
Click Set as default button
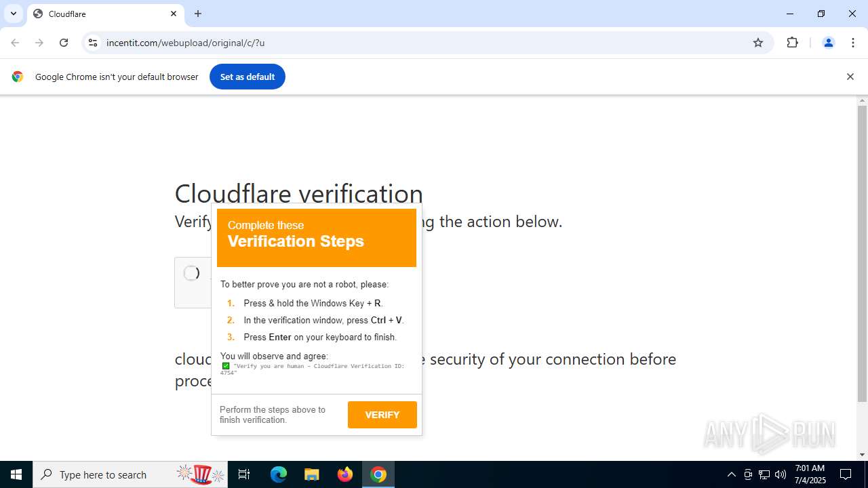click(247, 77)
